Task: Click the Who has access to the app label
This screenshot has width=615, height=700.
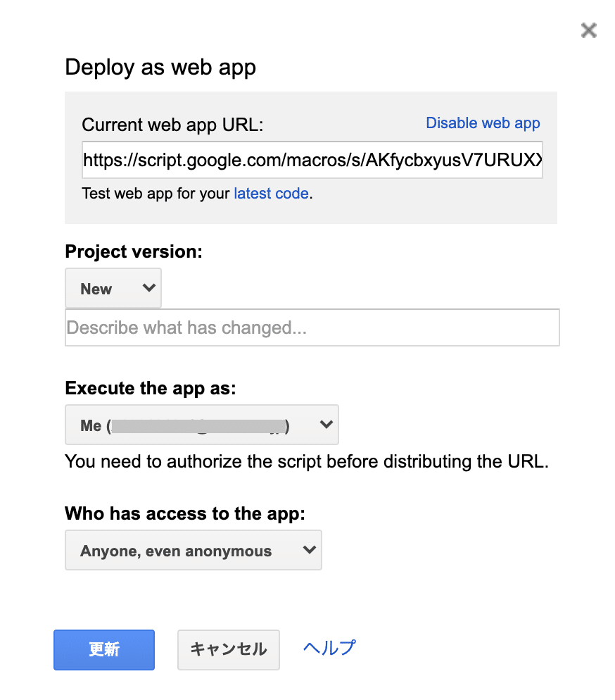Action: click(184, 514)
